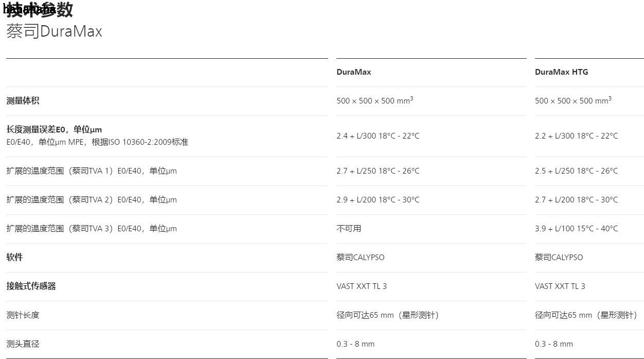The height and width of the screenshot is (359, 644).
Task: Select the DuraMax column header
Action: click(354, 72)
